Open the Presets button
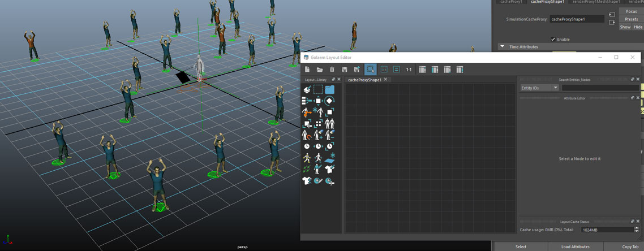Image resolution: width=644 pixels, height=251 pixels. click(632, 19)
